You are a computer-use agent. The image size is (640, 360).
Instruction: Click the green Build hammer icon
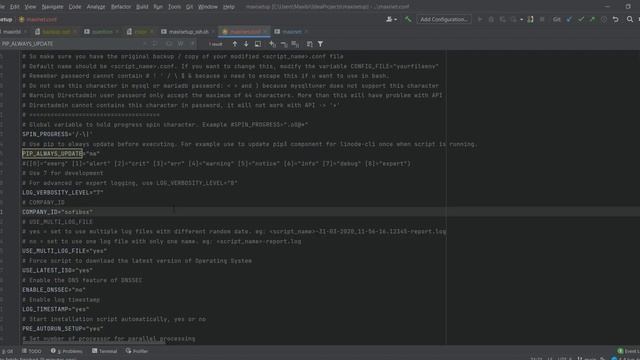[408, 19]
